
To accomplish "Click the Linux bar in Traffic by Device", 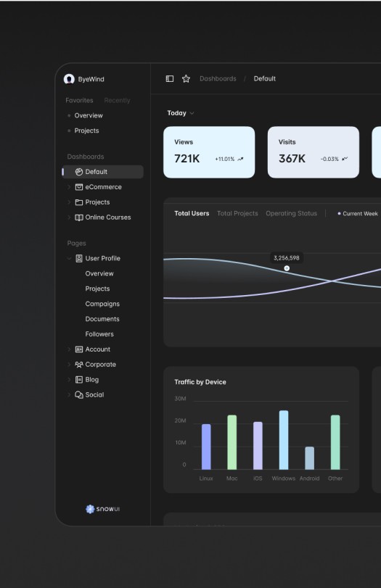I will (206, 447).
